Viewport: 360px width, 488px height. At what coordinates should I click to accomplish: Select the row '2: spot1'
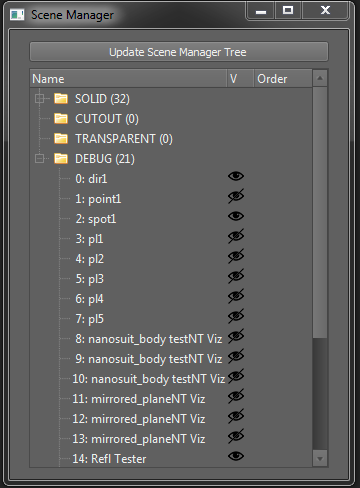171,219
